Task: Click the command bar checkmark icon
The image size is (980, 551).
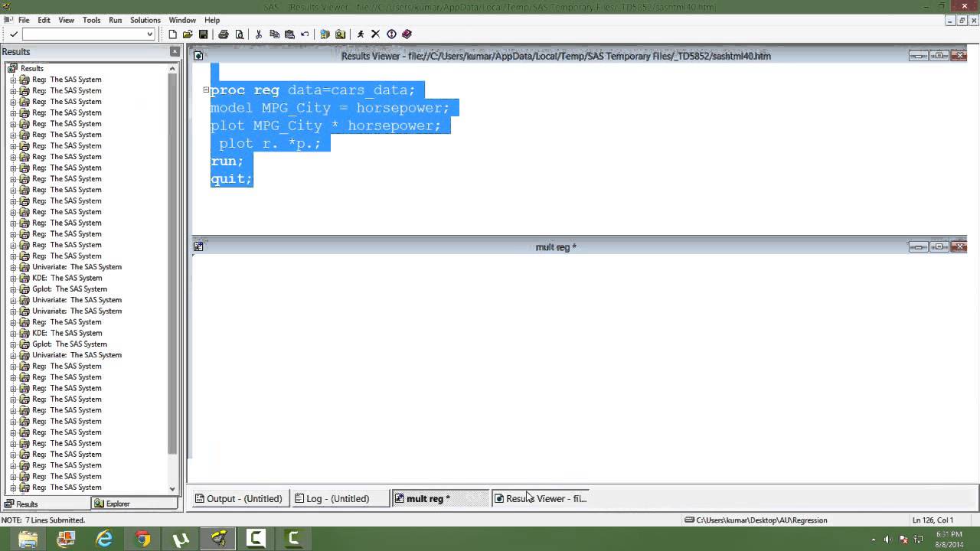Action: (14, 34)
